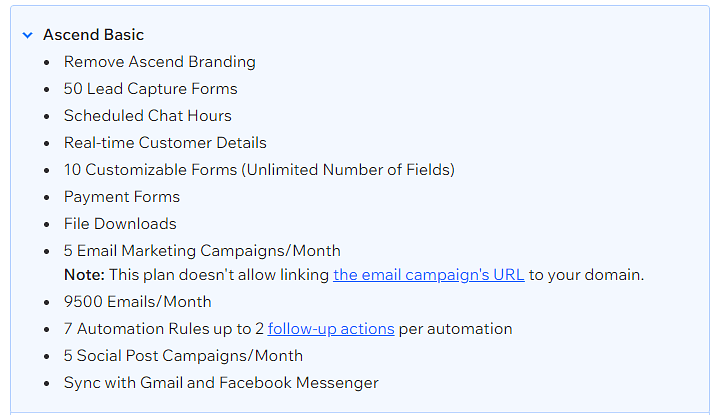The width and height of the screenshot is (715, 415).
Task: Select the Remove Ascend Branding item
Action: [x=160, y=62]
